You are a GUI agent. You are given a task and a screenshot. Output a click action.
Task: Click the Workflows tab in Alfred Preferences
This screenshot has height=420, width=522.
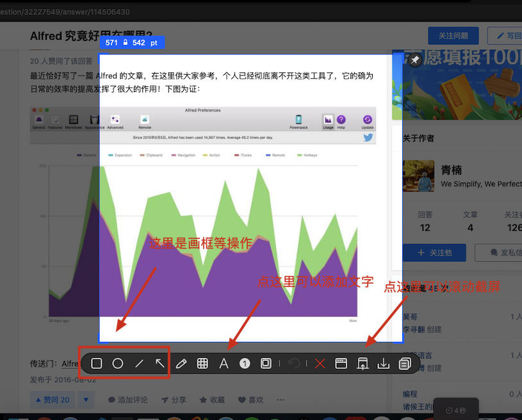[73, 122]
